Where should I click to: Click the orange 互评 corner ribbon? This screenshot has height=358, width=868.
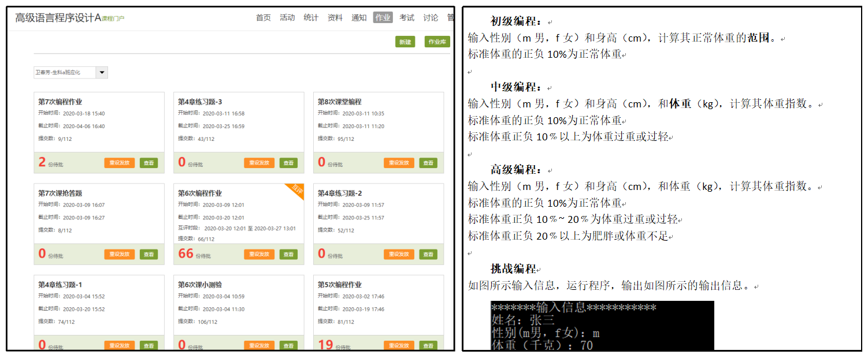point(296,191)
